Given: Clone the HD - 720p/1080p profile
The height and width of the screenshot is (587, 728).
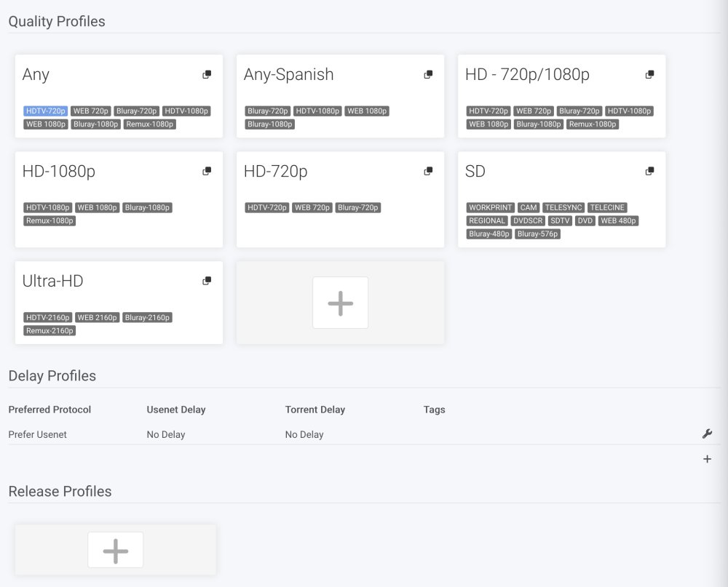Looking at the screenshot, I should click(650, 74).
